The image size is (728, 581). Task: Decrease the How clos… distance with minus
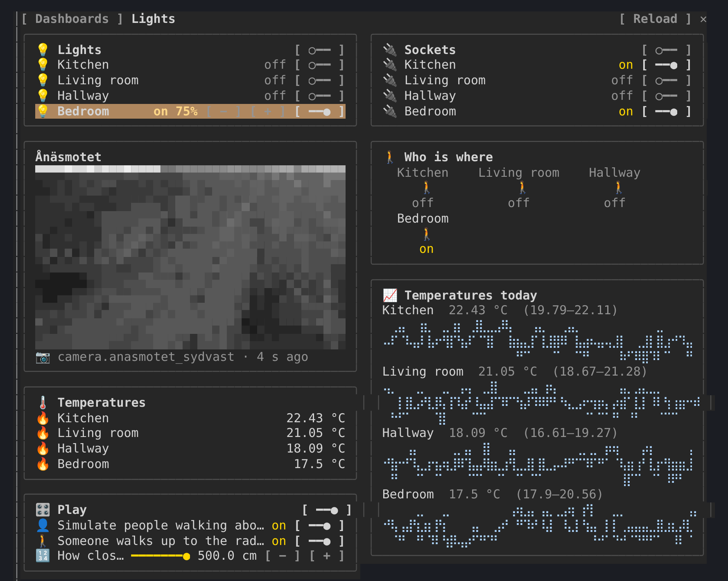[x=283, y=556]
